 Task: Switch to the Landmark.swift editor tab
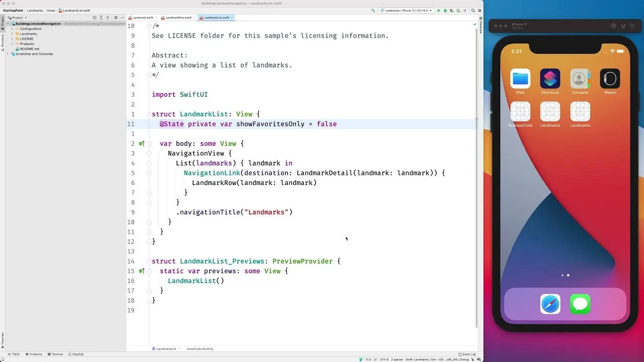point(143,18)
